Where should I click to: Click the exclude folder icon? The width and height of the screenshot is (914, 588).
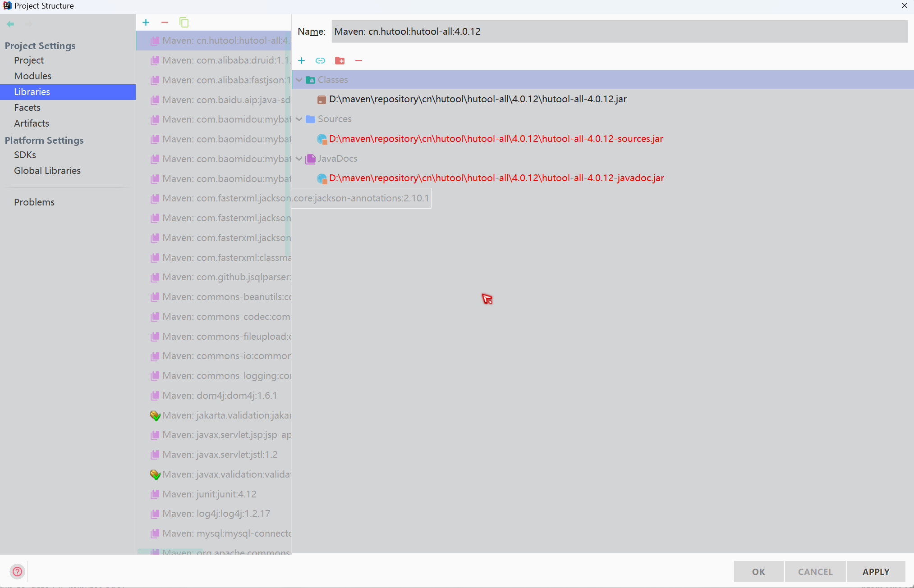point(340,61)
